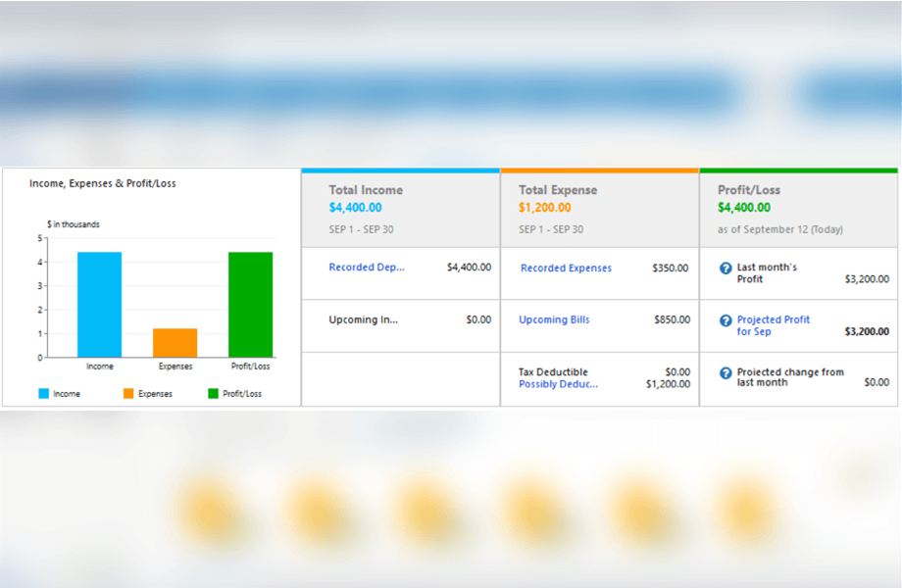Click the Upcoming In... row label

point(364,319)
